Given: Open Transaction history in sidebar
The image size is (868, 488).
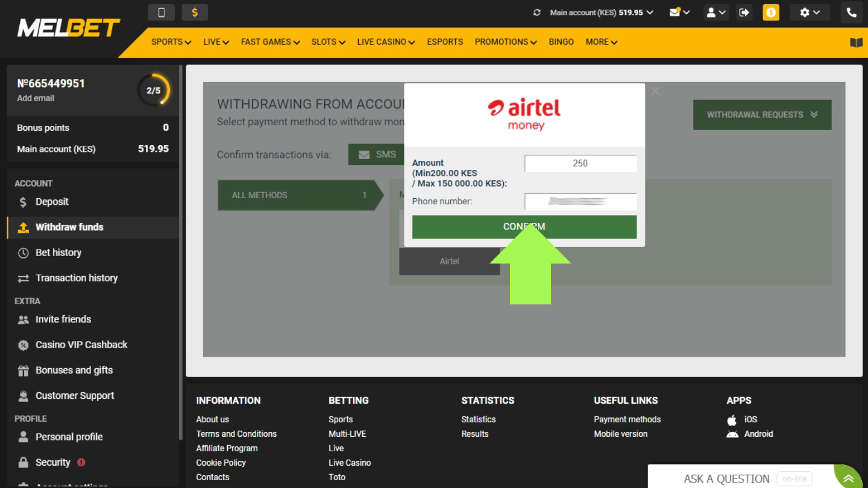Looking at the screenshot, I should pyautogui.click(x=77, y=278).
